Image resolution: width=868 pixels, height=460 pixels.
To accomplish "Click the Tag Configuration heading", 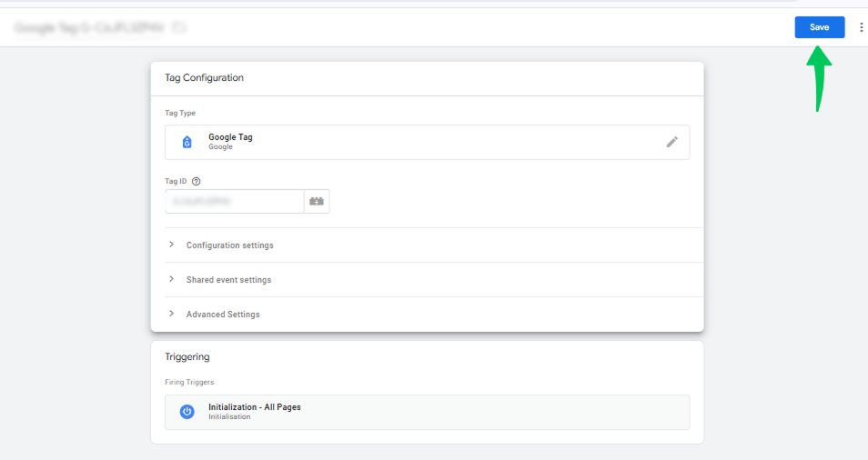I will (205, 78).
